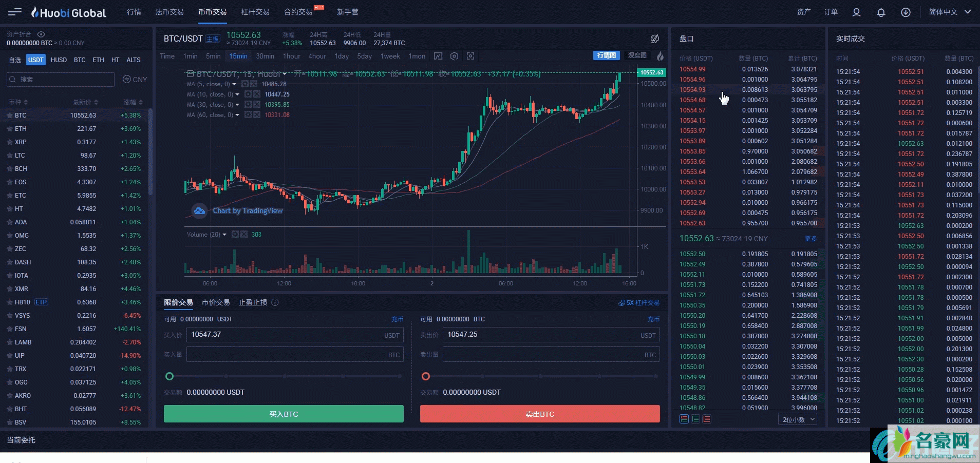Toggle favorite star for DASH
This screenshot has height=463, width=980.
click(x=10, y=262)
